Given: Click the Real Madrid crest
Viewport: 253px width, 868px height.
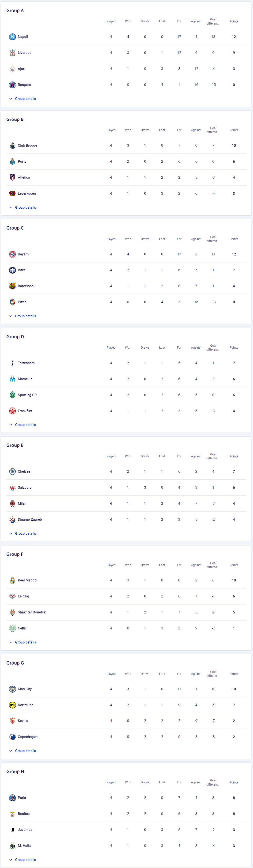Looking at the screenshot, I should [x=12, y=580].
